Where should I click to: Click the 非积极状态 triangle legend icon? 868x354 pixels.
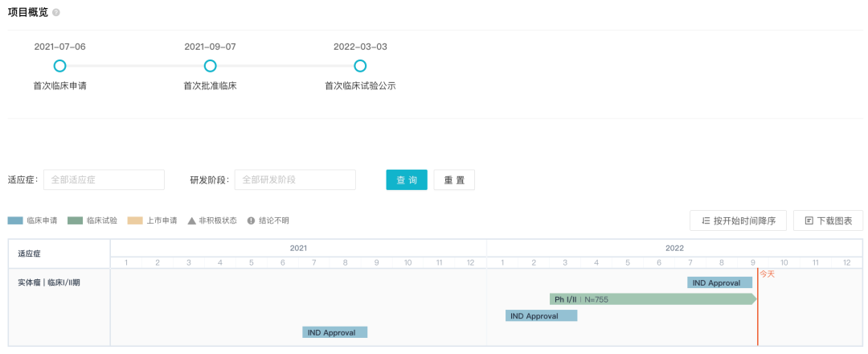(x=192, y=220)
